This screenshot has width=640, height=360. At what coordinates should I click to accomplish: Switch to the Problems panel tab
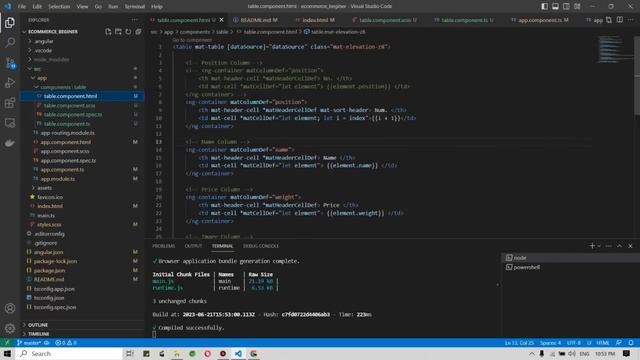(x=163, y=246)
